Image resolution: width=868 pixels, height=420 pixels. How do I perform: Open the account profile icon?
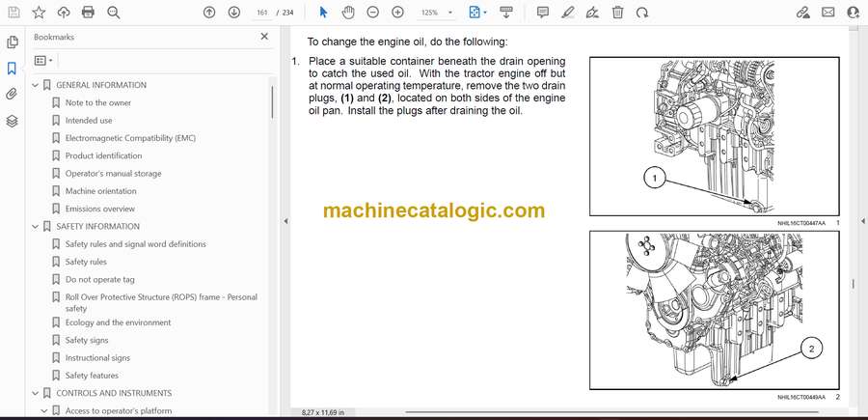pyautogui.click(x=854, y=13)
